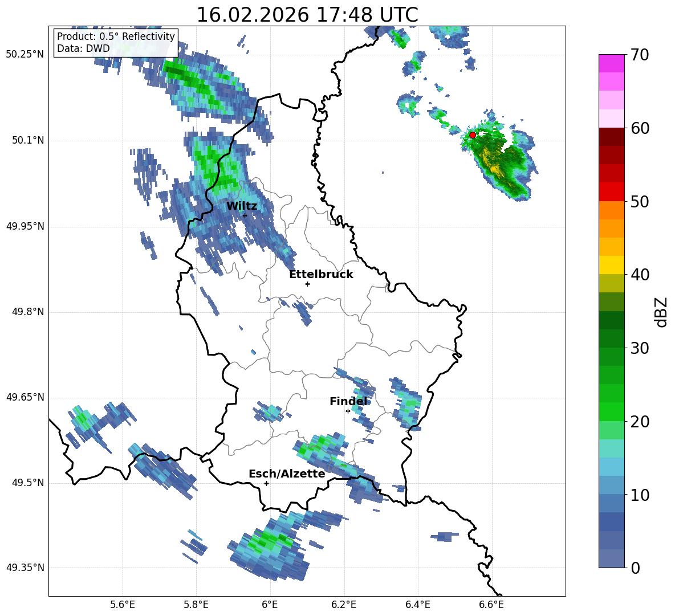Click the bright red colorbar swatch above 50
Image resolution: width=675 pixels, height=616 pixels.
[x=611, y=192]
